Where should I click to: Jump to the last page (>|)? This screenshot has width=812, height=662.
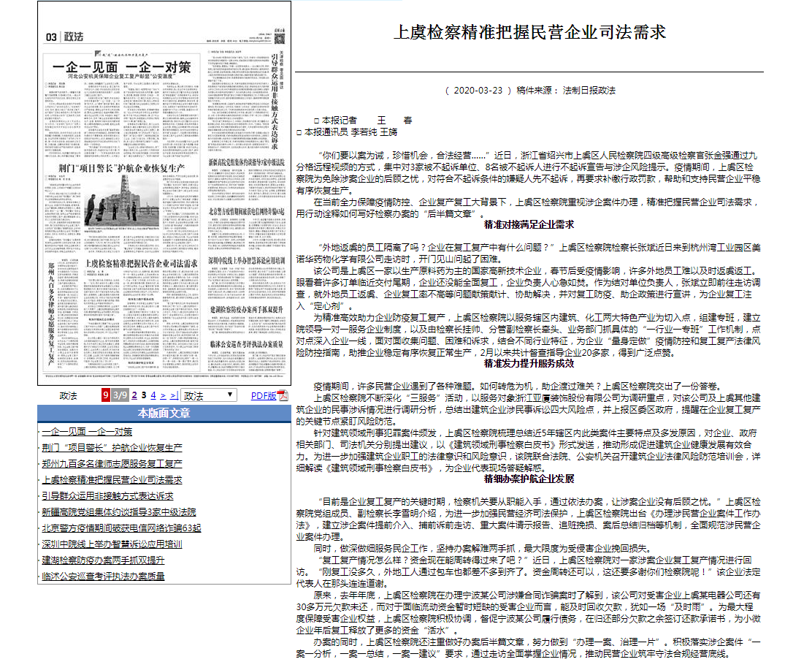(174, 395)
